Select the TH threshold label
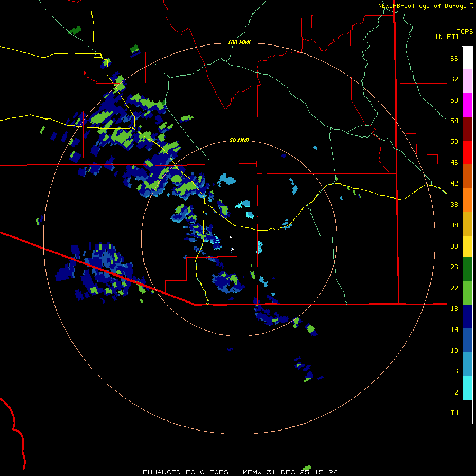 [x=454, y=413]
